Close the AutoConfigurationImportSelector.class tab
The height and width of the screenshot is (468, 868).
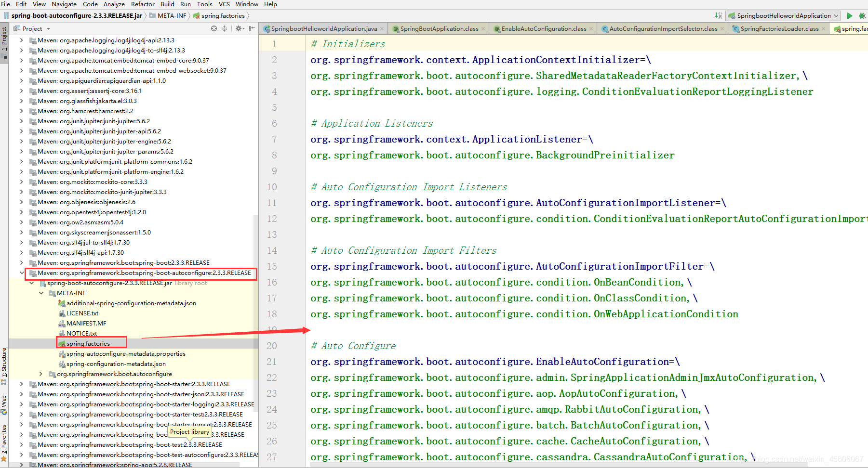[722, 29]
